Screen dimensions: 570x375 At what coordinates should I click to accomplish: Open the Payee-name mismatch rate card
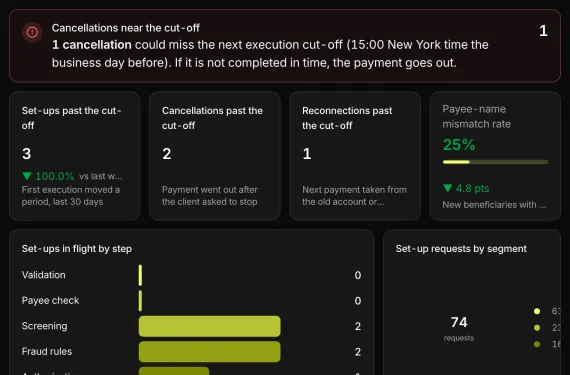[495, 156]
